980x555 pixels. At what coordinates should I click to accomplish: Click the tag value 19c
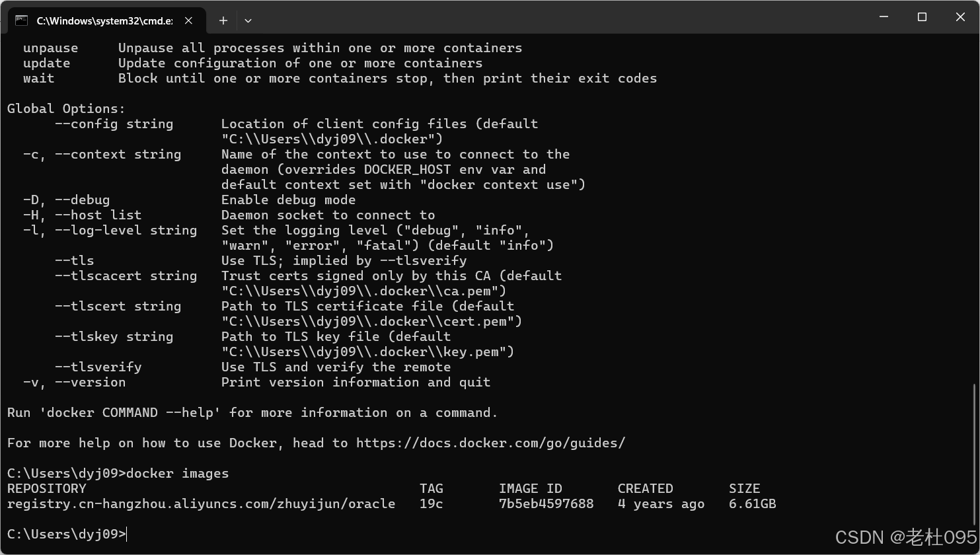tap(432, 503)
